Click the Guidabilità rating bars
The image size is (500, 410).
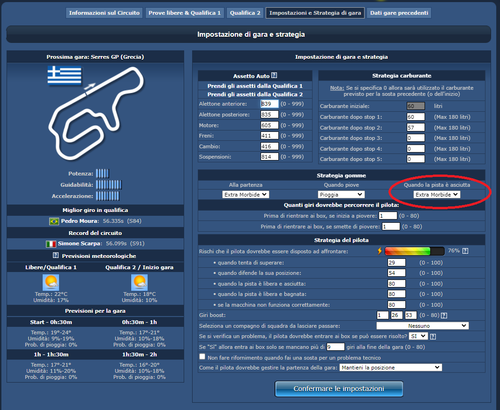tap(109, 185)
